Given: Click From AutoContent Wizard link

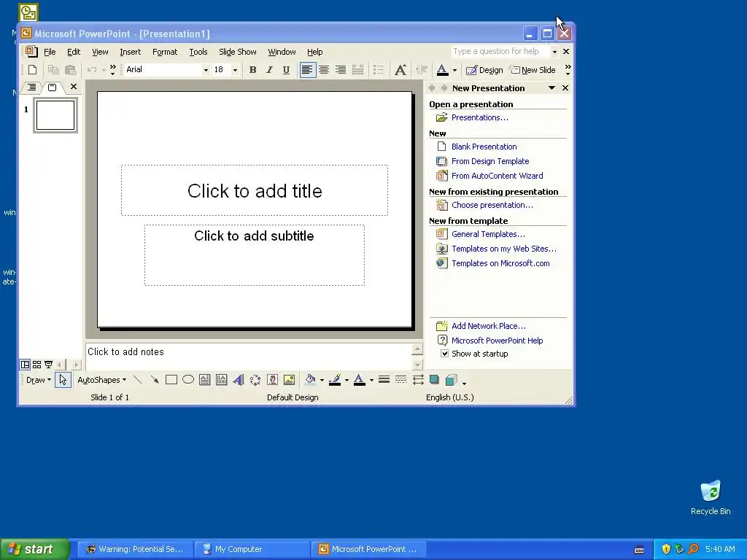Looking at the screenshot, I should point(497,176).
